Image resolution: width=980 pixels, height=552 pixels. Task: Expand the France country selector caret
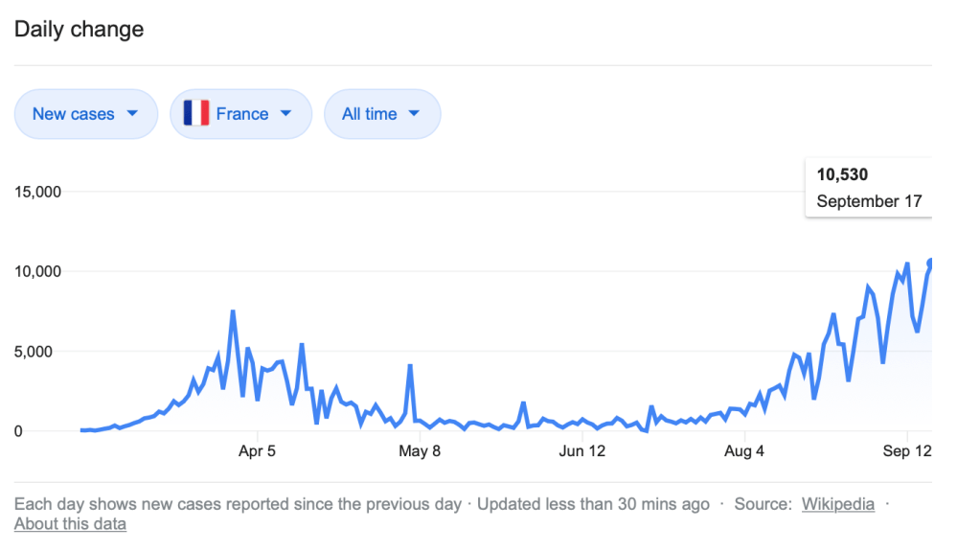(285, 114)
